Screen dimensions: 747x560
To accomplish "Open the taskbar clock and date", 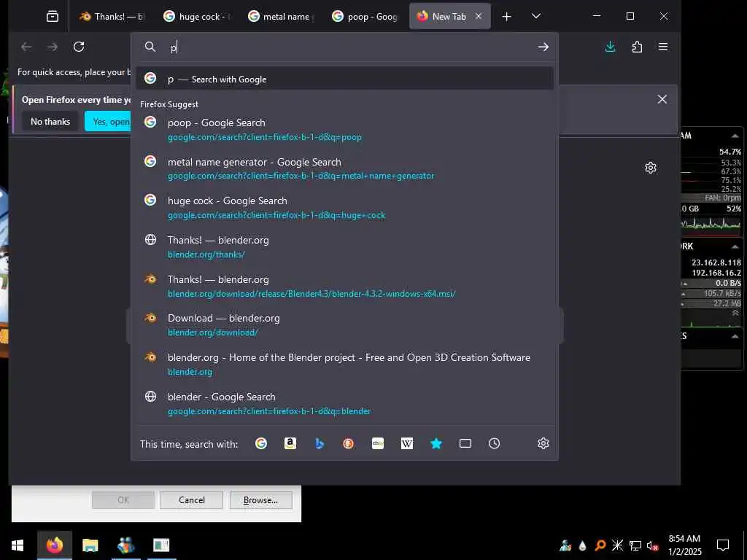I will tap(684, 545).
